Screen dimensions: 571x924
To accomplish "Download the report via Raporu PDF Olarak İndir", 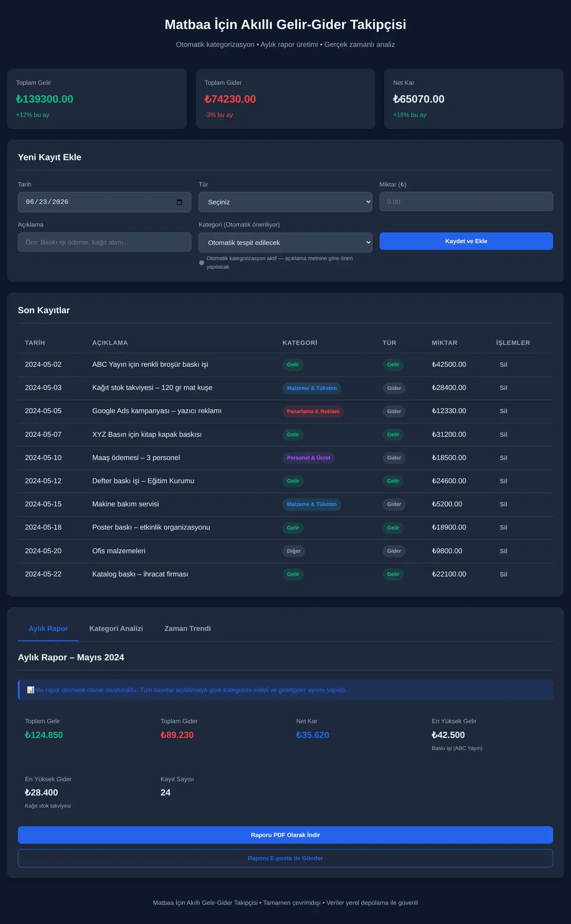I will pos(285,835).
